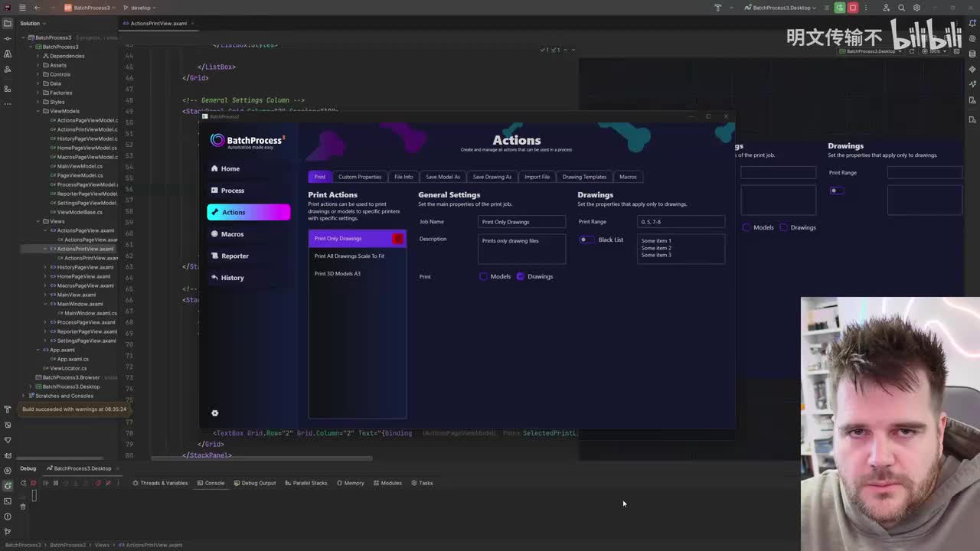The height and width of the screenshot is (551, 980).
Task: Open the Explorer folder tool window icon
Action: click(8, 23)
